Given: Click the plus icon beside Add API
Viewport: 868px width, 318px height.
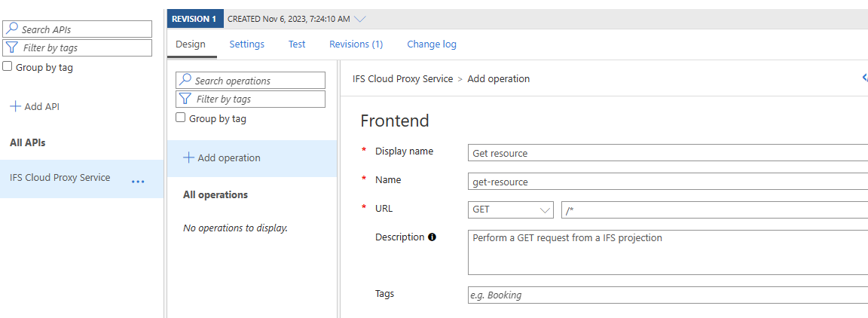Looking at the screenshot, I should point(15,107).
